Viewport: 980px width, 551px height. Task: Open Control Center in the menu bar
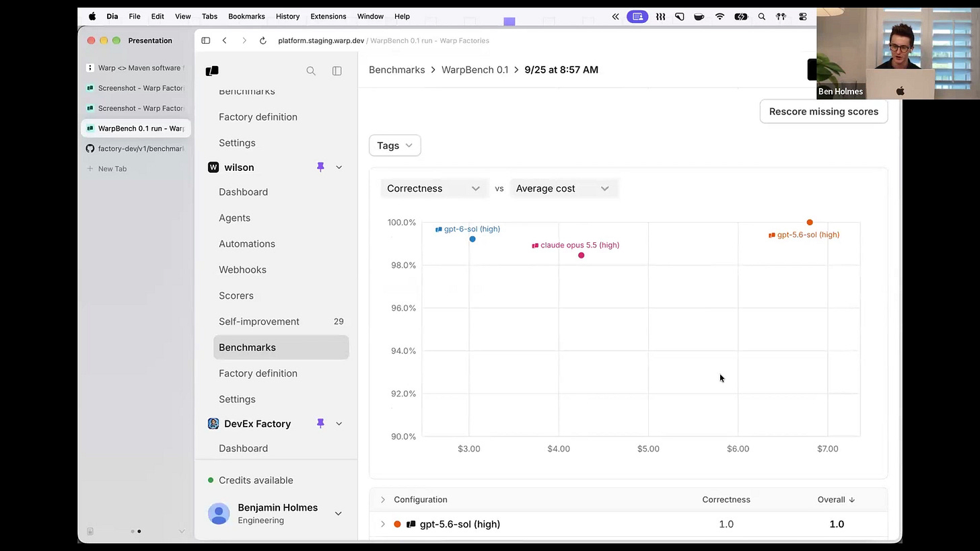803,16
